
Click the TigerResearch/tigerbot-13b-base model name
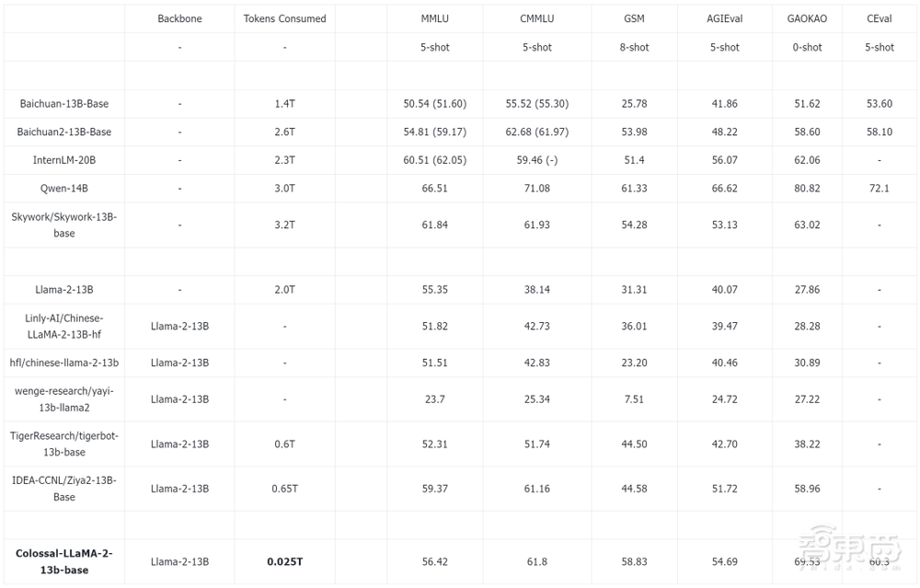coord(64,444)
